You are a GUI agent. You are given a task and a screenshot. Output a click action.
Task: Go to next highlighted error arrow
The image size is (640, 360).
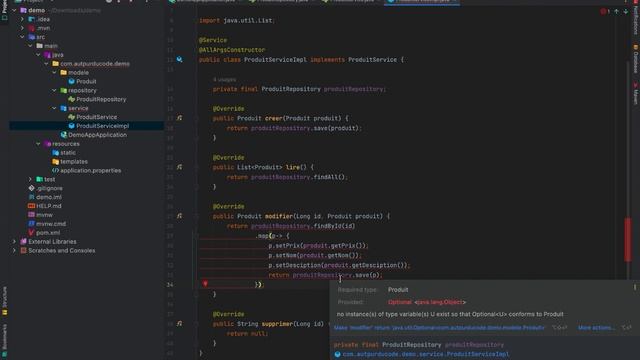point(625,12)
